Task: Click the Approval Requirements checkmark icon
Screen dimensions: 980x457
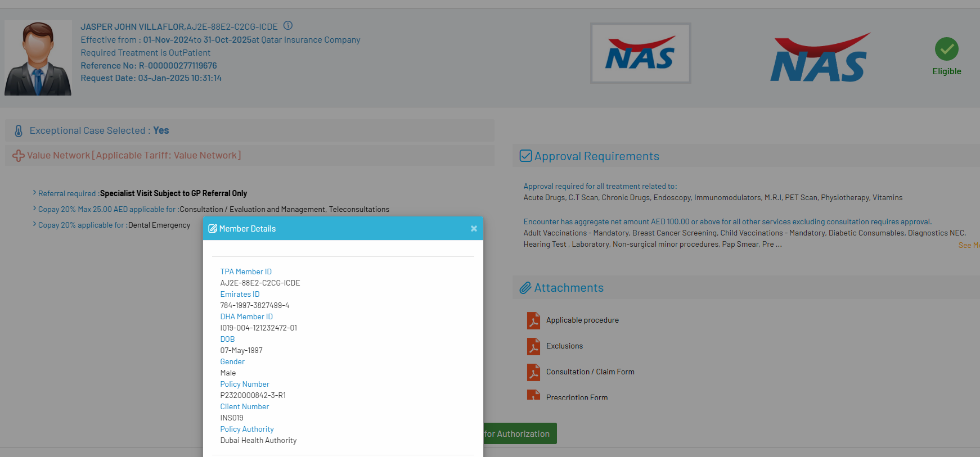Action: click(x=525, y=156)
